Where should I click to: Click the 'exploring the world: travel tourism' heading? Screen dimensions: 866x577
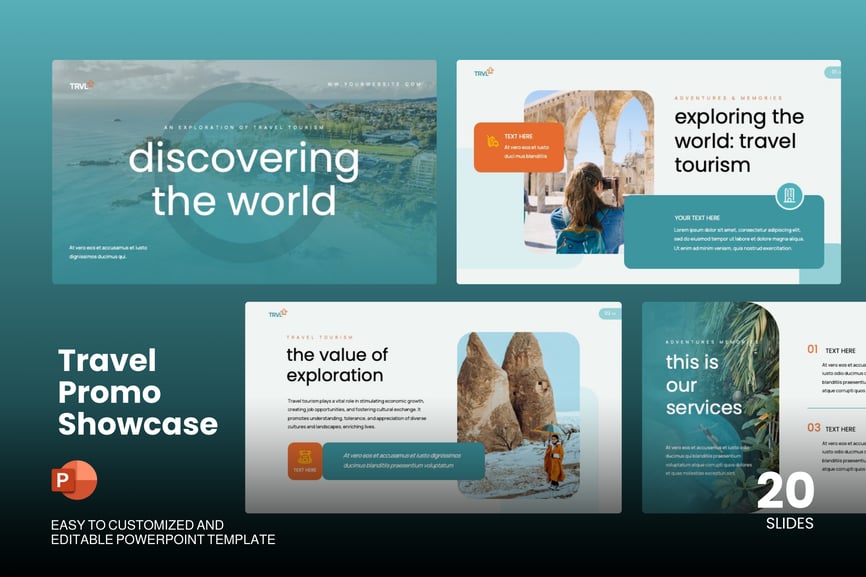tap(738, 141)
